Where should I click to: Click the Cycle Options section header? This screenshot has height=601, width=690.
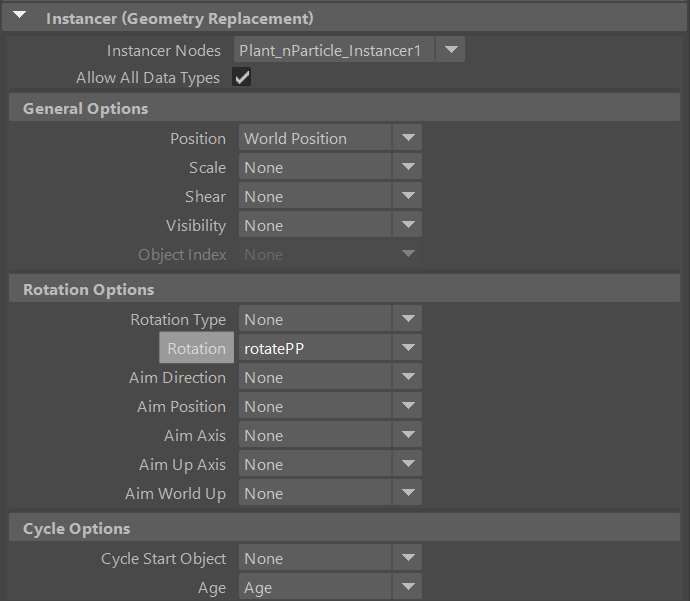point(77,528)
